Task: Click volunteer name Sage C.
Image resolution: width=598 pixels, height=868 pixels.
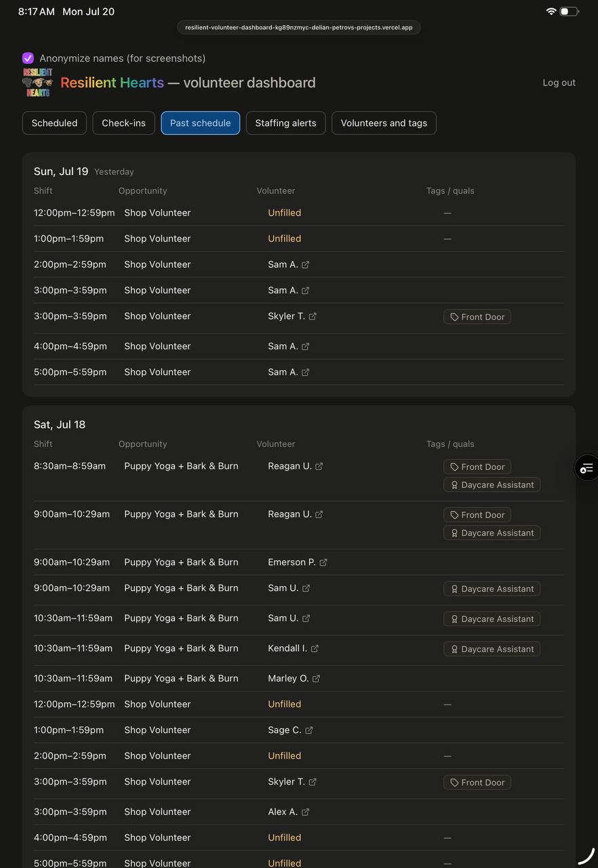Action: tap(285, 730)
